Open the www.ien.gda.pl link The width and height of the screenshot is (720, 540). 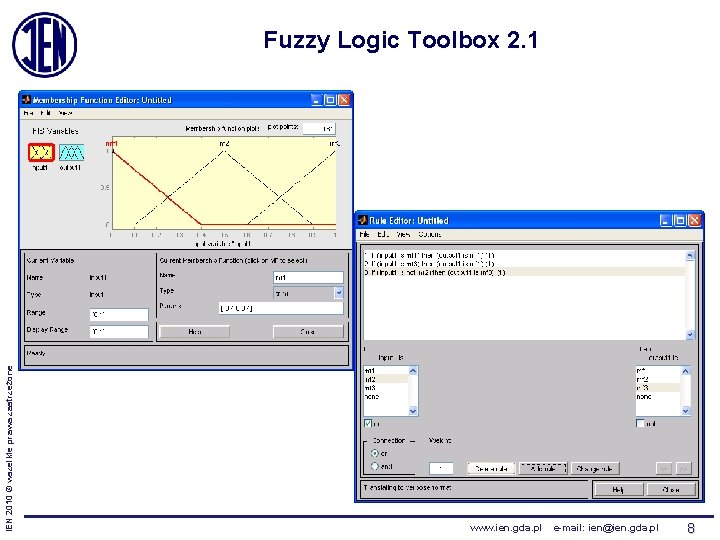click(x=505, y=528)
